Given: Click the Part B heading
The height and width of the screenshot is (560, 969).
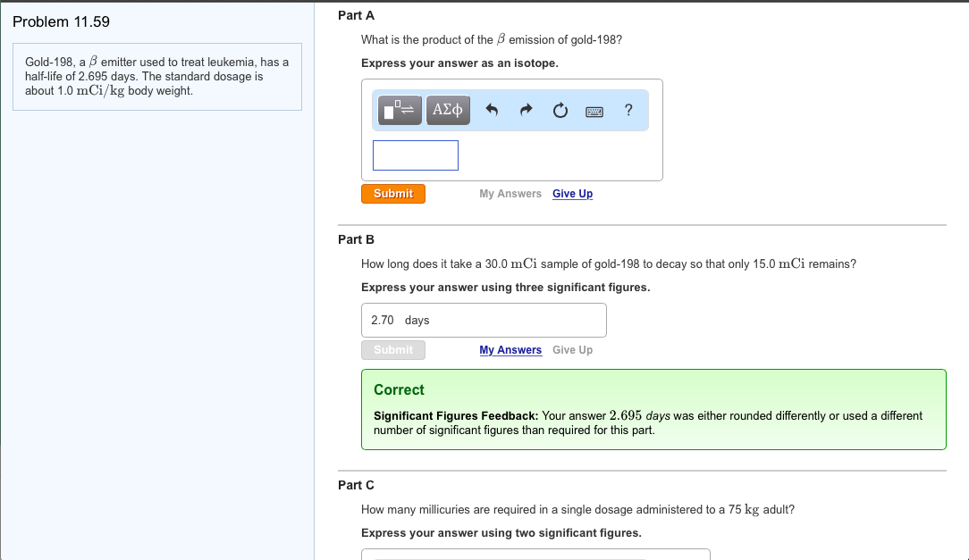Looking at the screenshot, I should (x=356, y=239).
